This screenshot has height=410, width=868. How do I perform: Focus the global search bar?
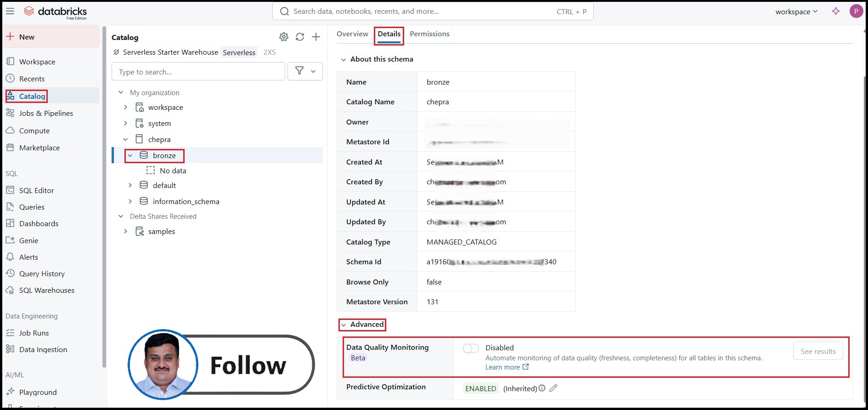(x=433, y=11)
